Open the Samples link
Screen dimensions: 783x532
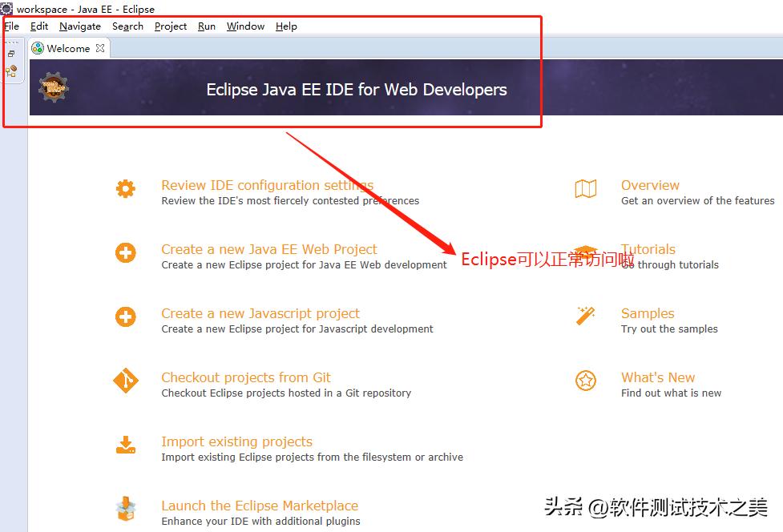coord(648,313)
